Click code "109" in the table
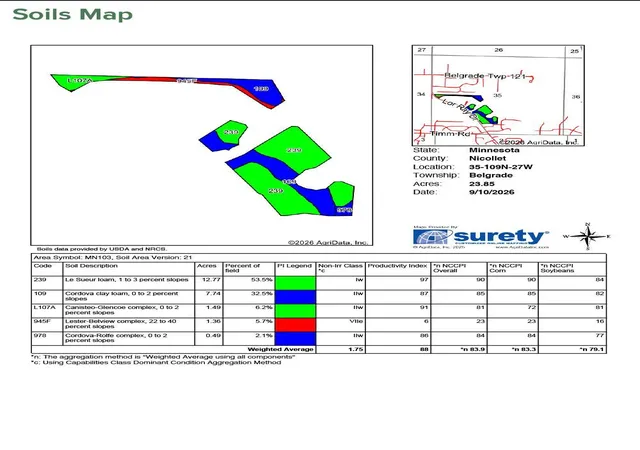The image size is (640, 450). [40, 294]
